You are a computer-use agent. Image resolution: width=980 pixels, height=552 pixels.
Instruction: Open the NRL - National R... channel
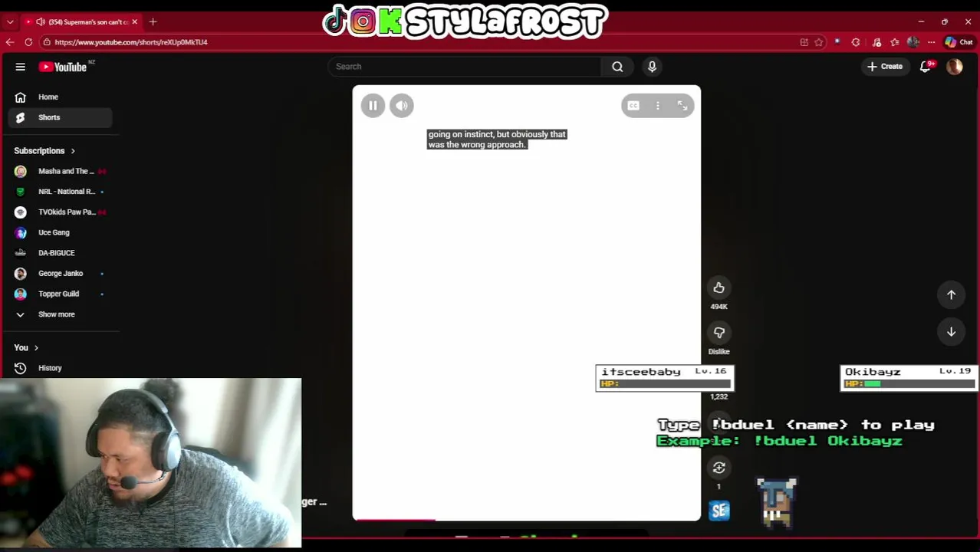(61, 192)
